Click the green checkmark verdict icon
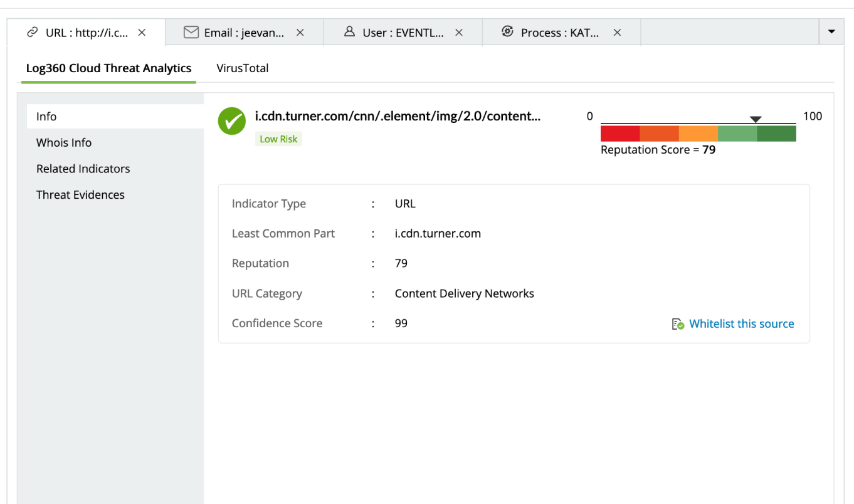The width and height of the screenshot is (854, 504). (231, 121)
